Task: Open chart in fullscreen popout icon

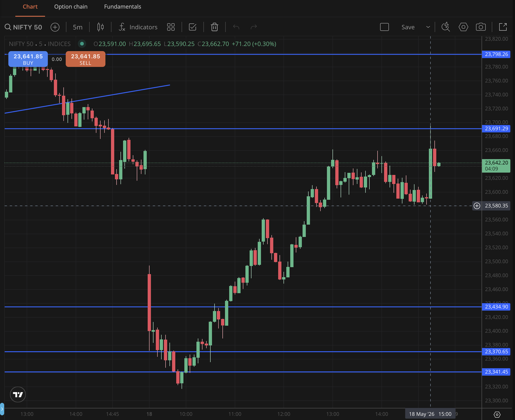Action: [x=503, y=27]
